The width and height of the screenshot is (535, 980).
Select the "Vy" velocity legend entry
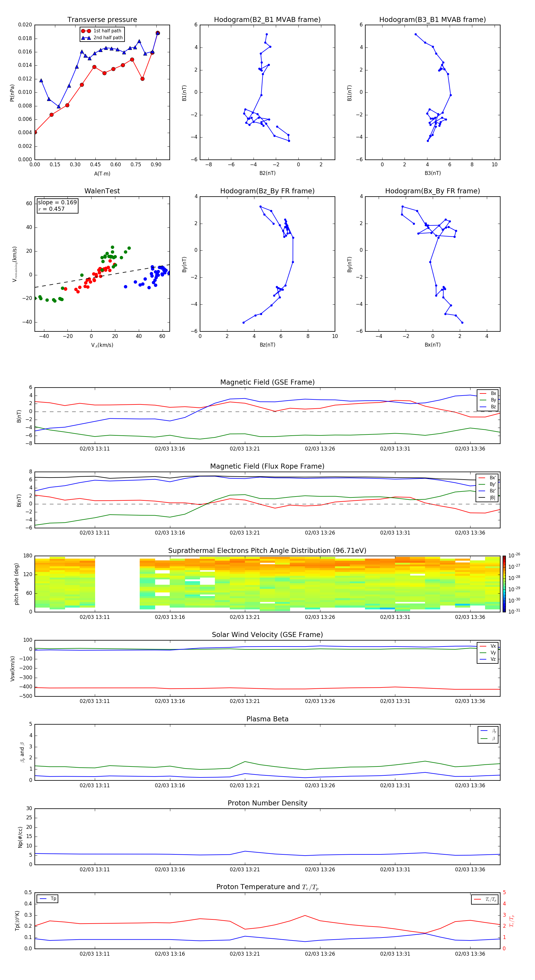pos(488,652)
